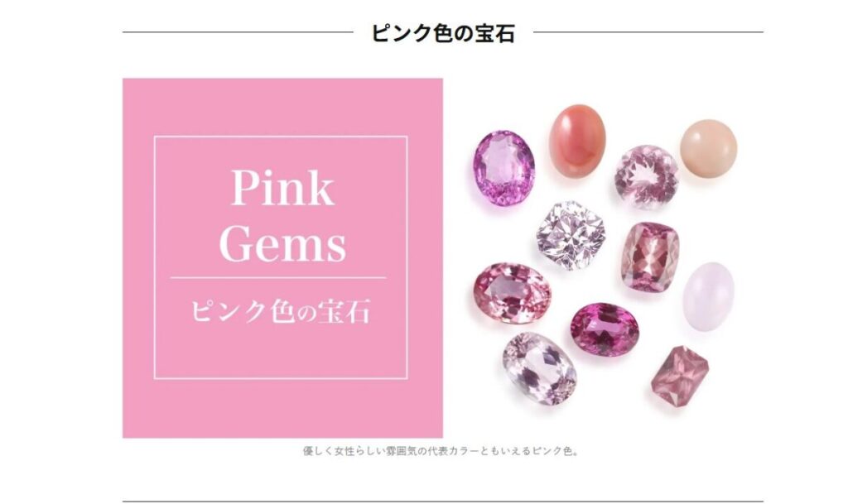Image resolution: width=848 pixels, height=504 pixels.
Task: Select the large pale pink oval gem
Action: tap(539, 368)
